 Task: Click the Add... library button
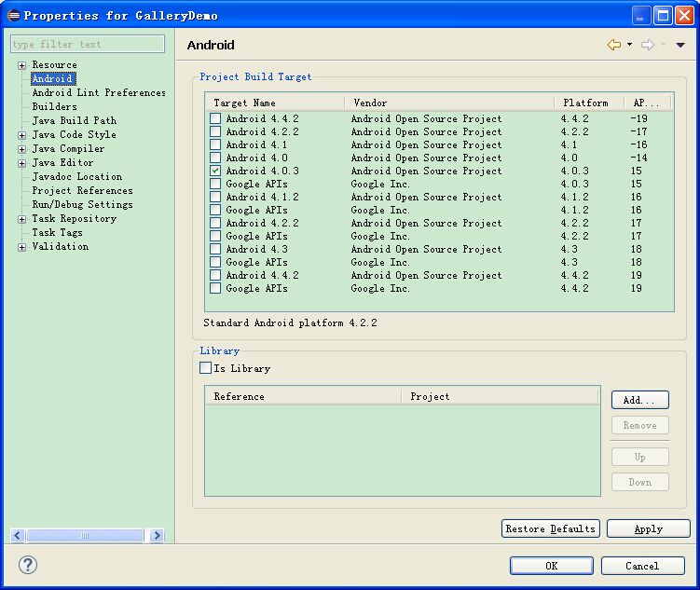[639, 400]
